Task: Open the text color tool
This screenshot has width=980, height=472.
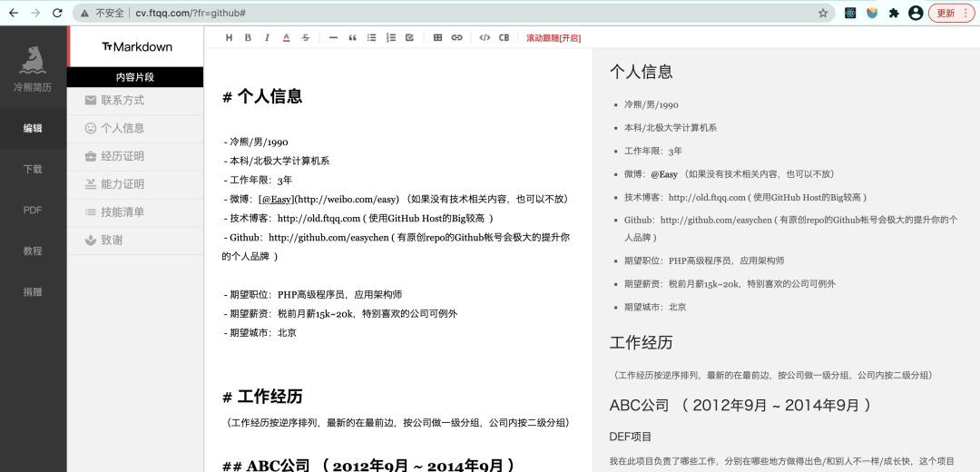Action: coord(286,37)
